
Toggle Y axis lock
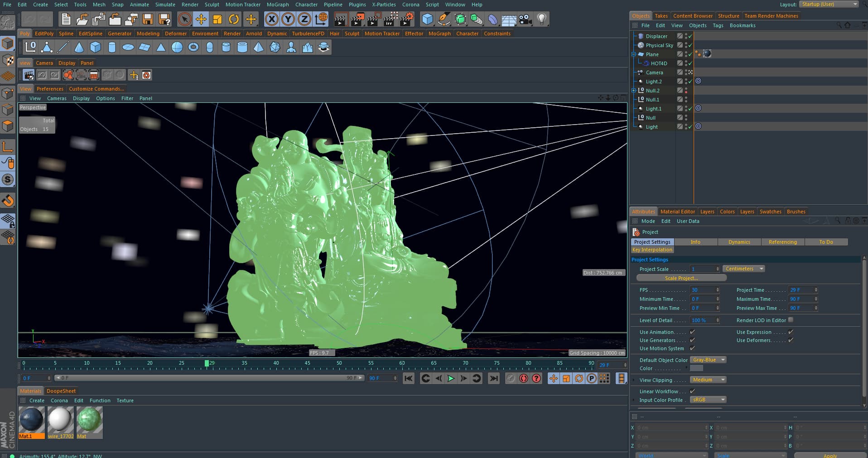[x=288, y=19]
